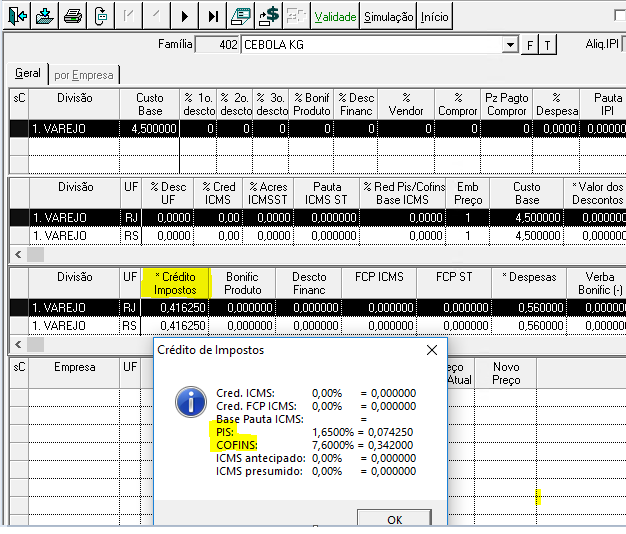
Task: Click the Pauta ICMS ST column header
Action: (x=327, y=193)
